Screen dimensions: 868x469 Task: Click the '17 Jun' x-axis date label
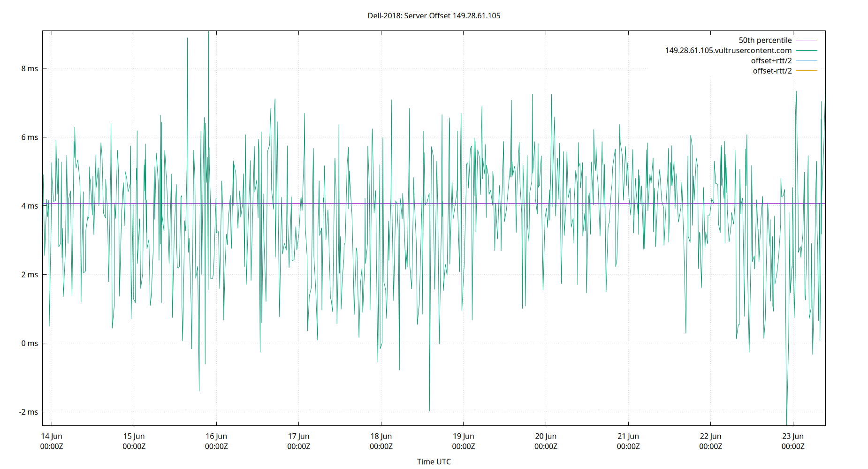click(x=299, y=436)
